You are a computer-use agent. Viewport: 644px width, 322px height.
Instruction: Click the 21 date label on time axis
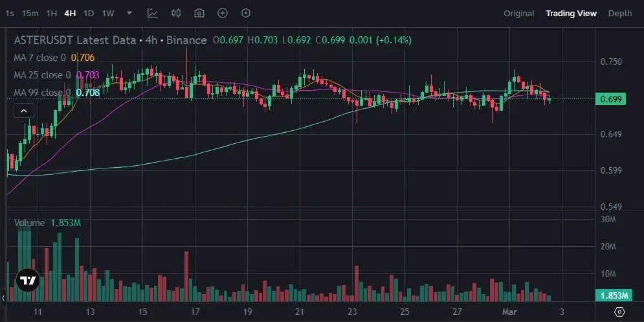coord(300,311)
